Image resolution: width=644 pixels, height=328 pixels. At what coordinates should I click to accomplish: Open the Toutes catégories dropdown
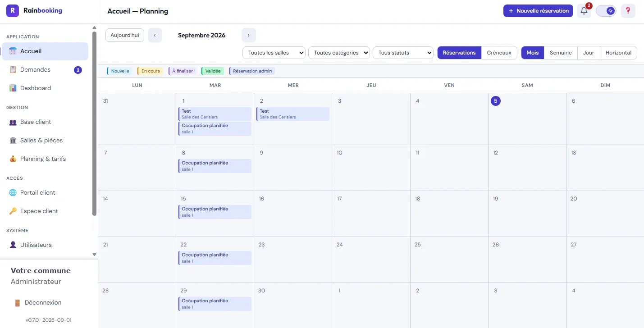(339, 53)
